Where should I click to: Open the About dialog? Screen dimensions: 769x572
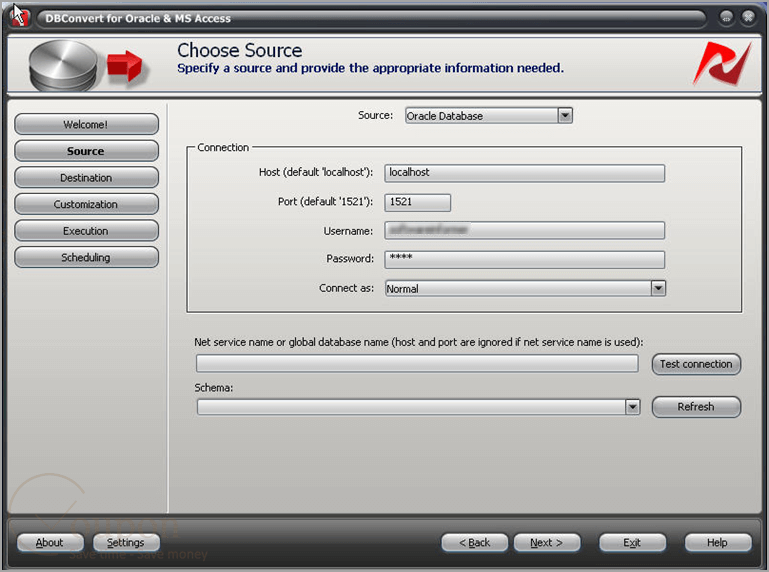click(x=50, y=543)
